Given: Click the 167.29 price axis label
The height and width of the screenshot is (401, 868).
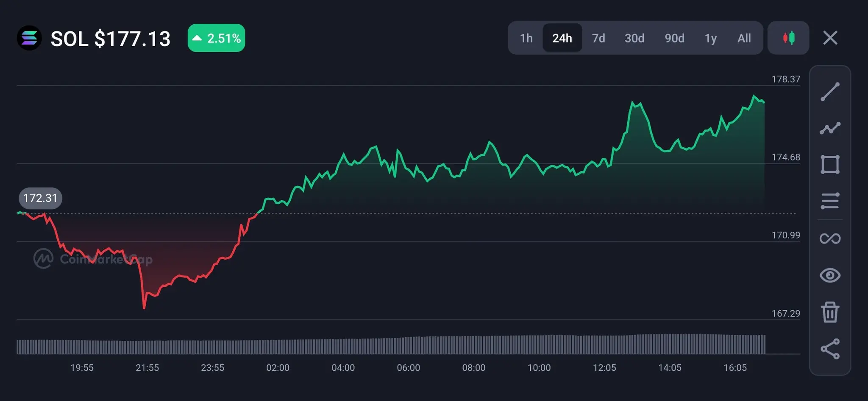Looking at the screenshot, I should tap(786, 314).
